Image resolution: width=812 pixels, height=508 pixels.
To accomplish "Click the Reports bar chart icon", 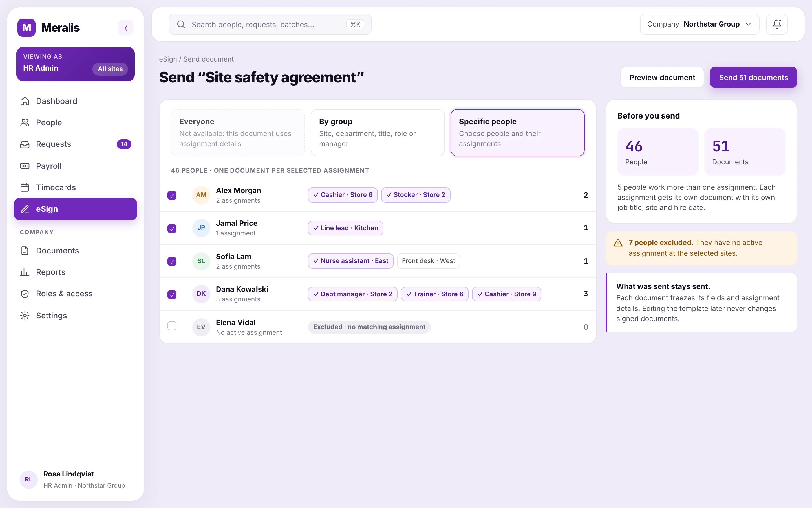I will click(25, 272).
